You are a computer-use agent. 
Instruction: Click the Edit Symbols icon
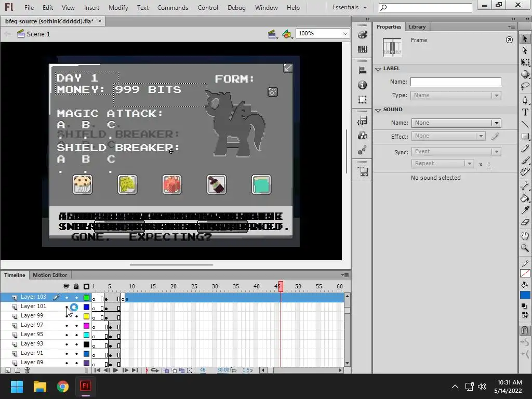tap(287, 34)
